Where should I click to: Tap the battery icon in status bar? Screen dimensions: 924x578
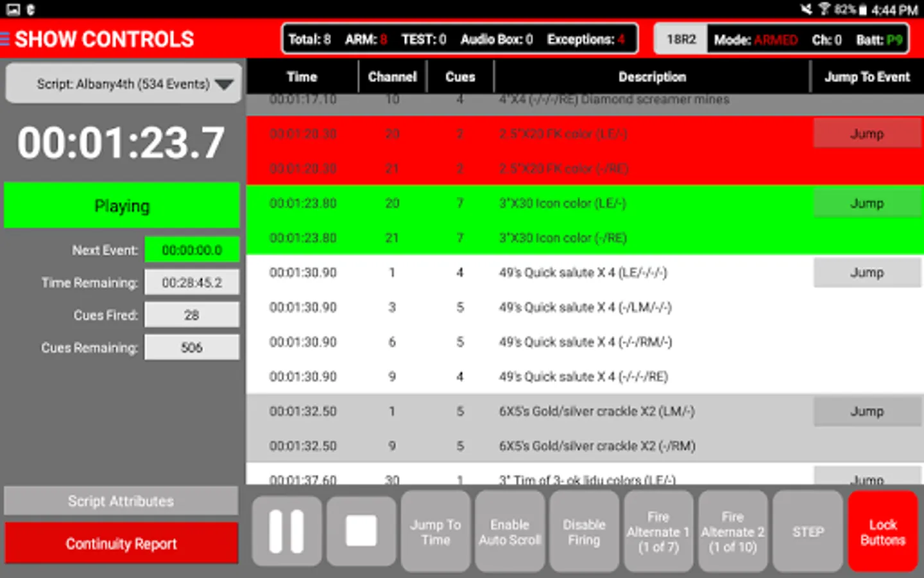click(x=863, y=10)
